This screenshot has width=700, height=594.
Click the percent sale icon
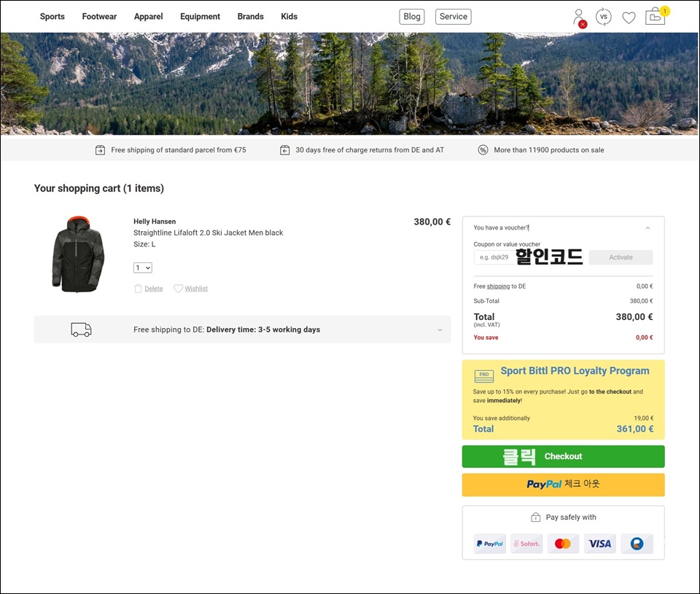(483, 150)
